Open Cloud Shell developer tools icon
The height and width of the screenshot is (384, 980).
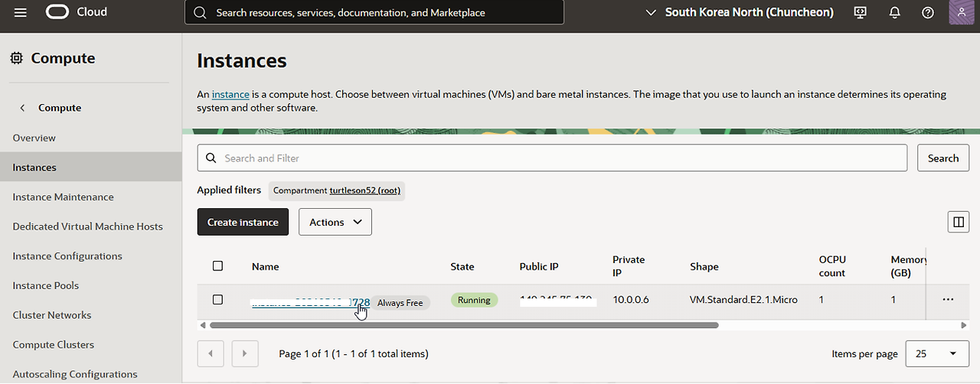pyautogui.click(x=860, y=12)
